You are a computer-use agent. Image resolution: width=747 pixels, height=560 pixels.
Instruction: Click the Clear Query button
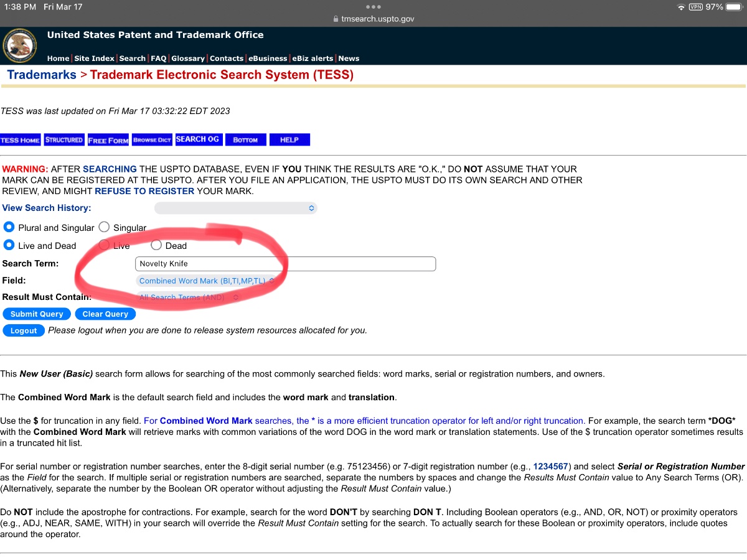point(105,314)
